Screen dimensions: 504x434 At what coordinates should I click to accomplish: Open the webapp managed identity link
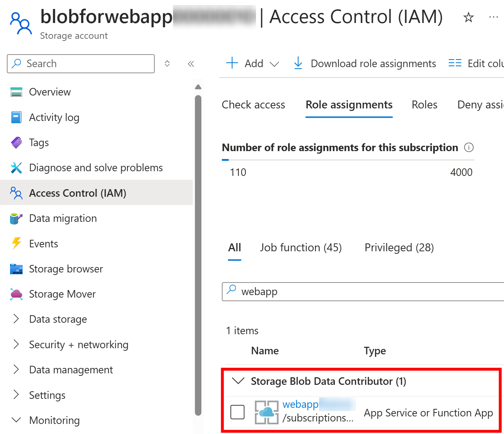click(x=300, y=404)
